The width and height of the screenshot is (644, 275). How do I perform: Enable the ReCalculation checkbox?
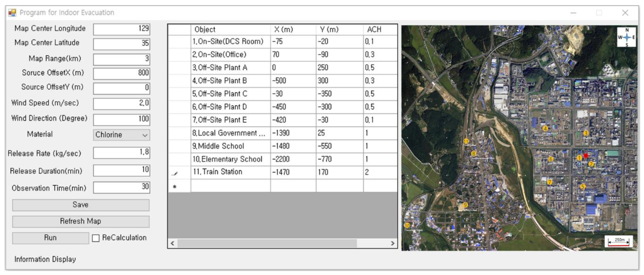point(95,238)
